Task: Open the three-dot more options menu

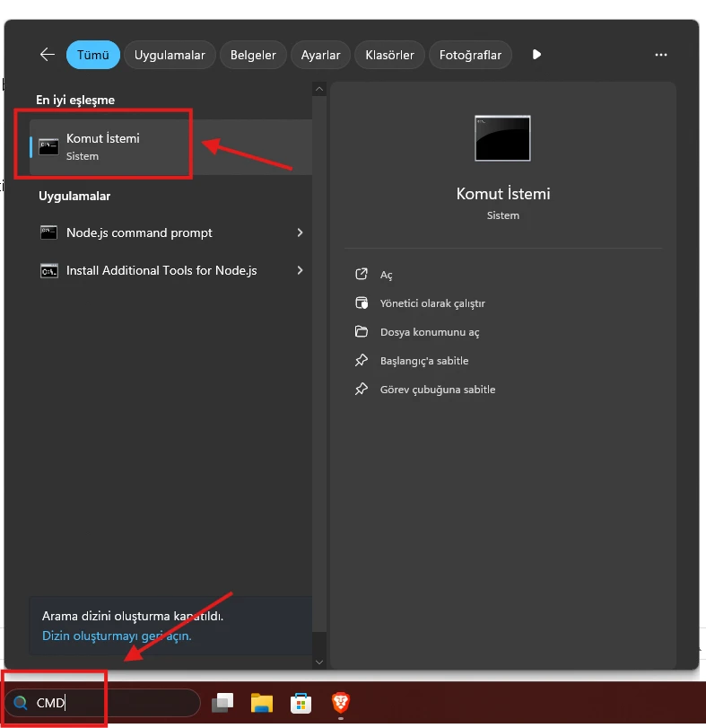Action: coord(661,55)
